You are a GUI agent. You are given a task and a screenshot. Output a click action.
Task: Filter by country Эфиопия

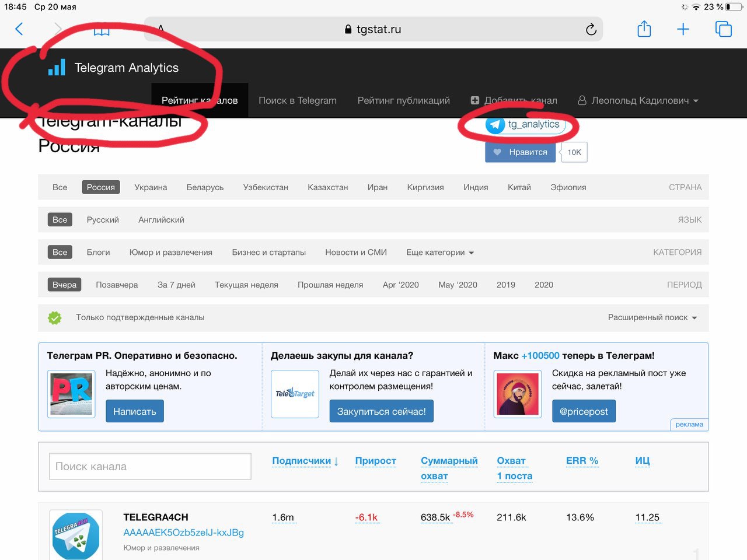(x=568, y=187)
